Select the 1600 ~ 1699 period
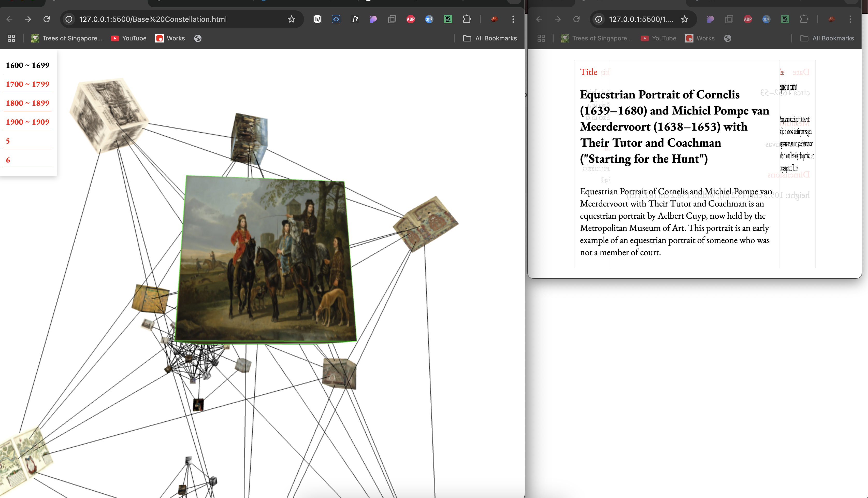The height and width of the screenshot is (498, 868). coord(27,65)
